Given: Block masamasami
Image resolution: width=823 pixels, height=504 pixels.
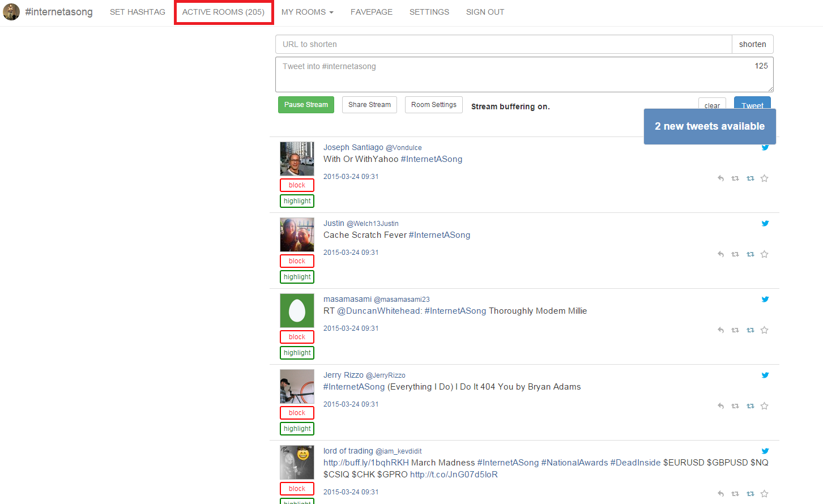Looking at the screenshot, I should (x=297, y=337).
